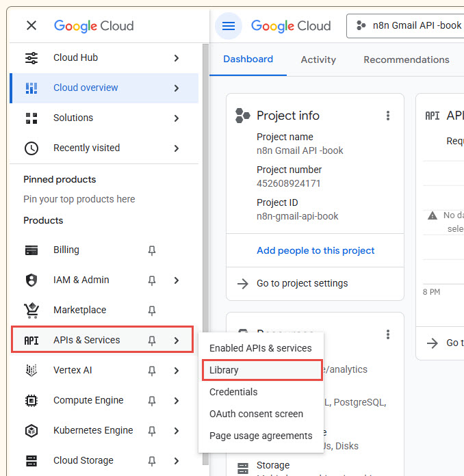Pin APIs & Services to top
The height and width of the screenshot is (476, 464).
point(152,341)
